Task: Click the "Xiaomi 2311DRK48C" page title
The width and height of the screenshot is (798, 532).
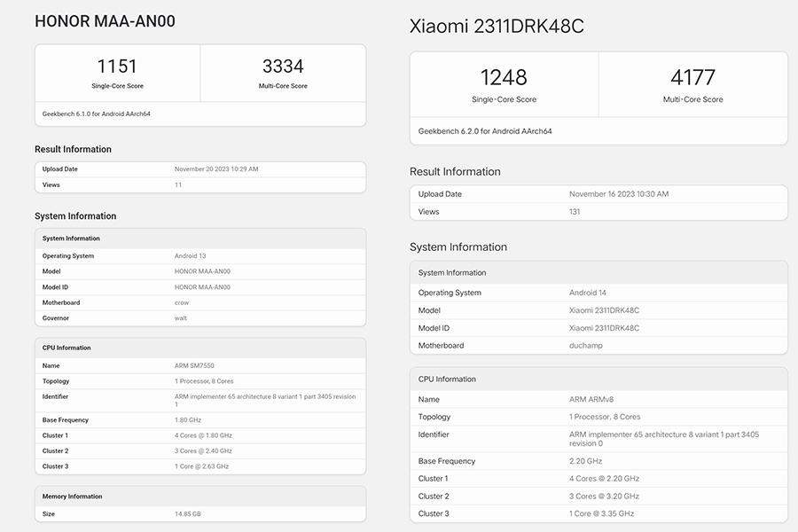Action: point(497,27)
